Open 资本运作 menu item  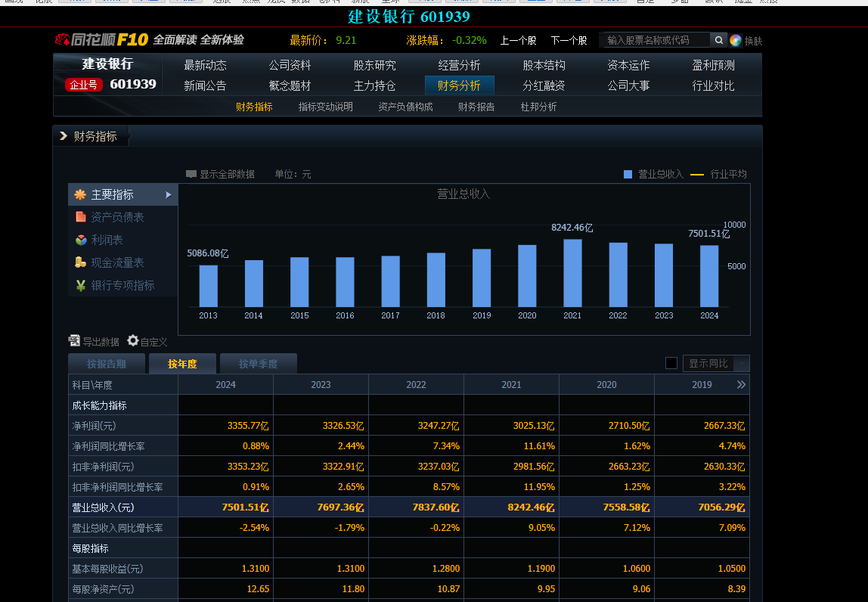click(x=628, y=65)
